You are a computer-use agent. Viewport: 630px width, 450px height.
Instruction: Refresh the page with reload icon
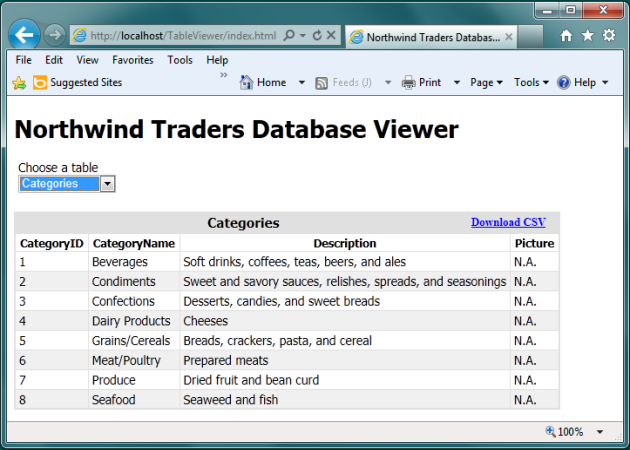click(x=317, y=35)
